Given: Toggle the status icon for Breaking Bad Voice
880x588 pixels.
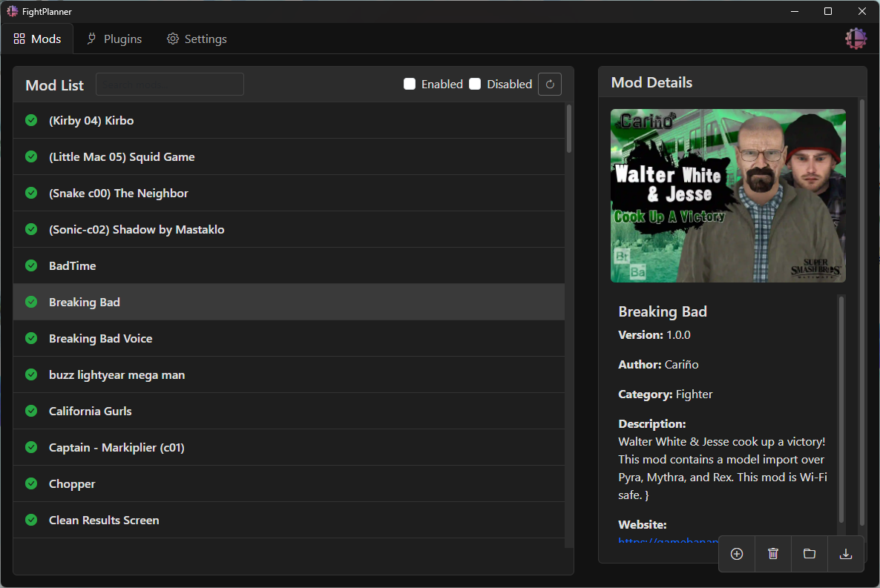Looking at the screenshot, I should (31, 338).
